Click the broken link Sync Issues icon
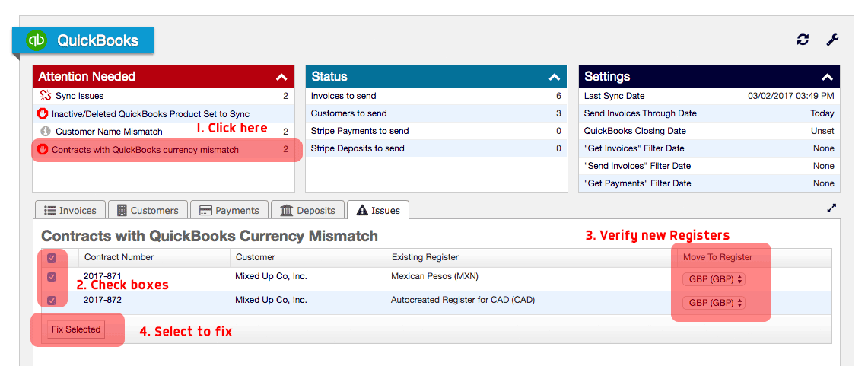 tap(46, 96)
